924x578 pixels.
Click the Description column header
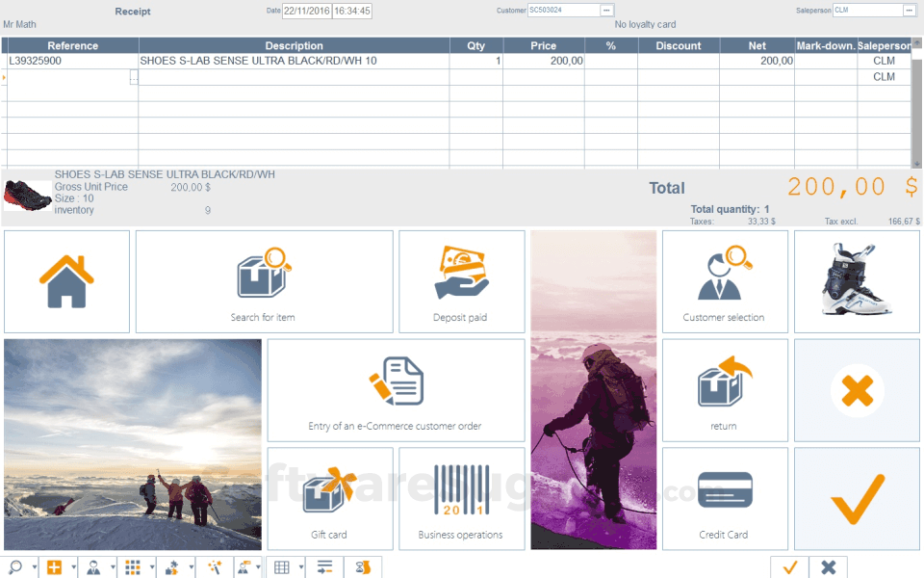[294, 45]
